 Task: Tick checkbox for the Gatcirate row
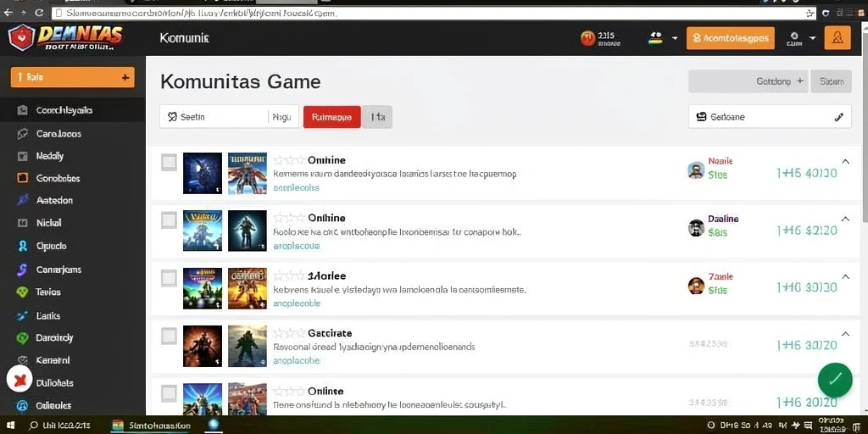(x=169, y=336)
